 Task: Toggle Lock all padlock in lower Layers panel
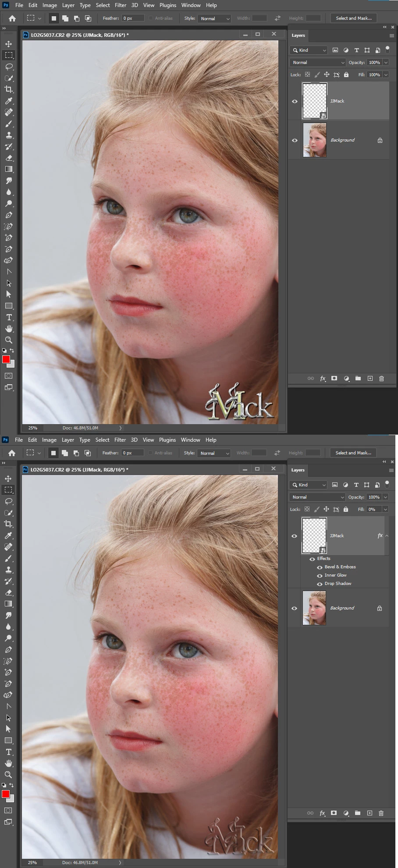pyautogui.click(x=346, y=509)
